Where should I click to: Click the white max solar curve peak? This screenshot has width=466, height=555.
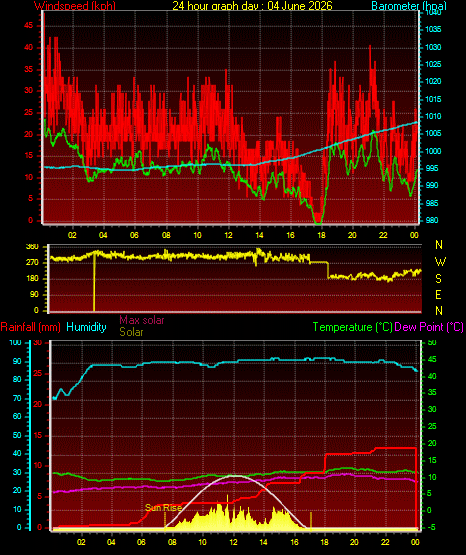tap(235, 476)
